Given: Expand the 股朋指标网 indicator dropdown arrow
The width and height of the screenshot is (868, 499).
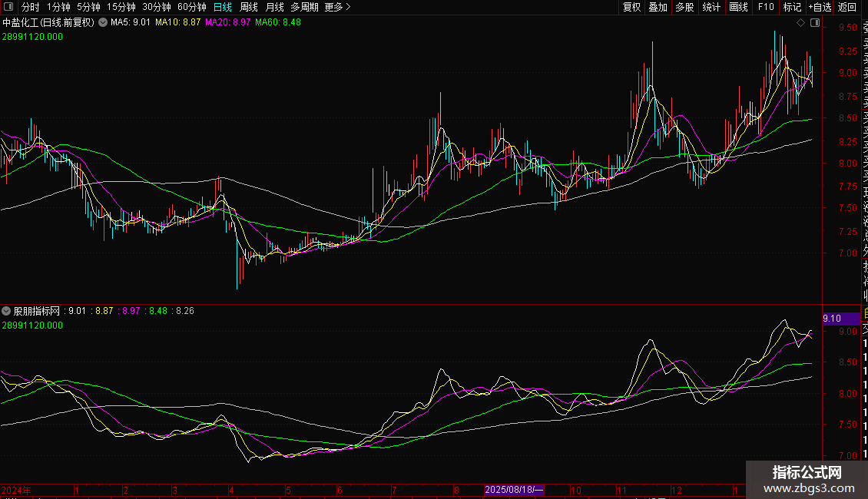Looking at the screenshot, I should click(7, 312).
